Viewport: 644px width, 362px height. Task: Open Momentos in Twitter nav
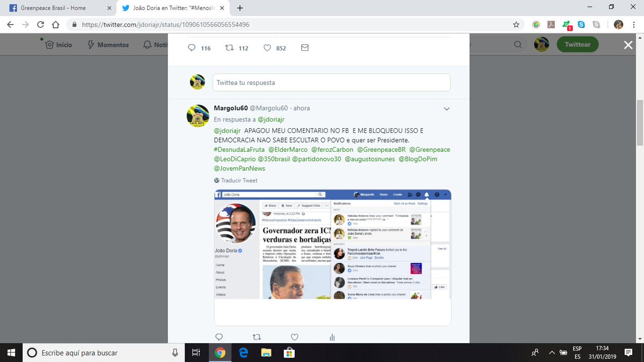108,45
